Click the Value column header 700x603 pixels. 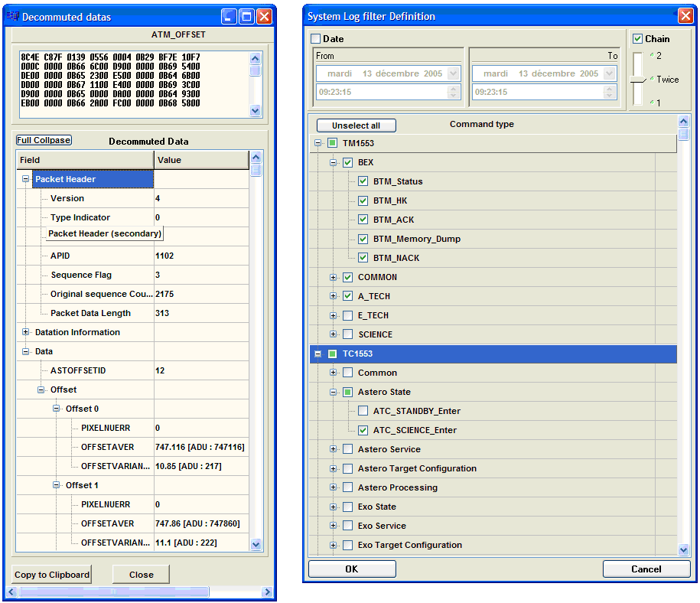click(201, 160)
